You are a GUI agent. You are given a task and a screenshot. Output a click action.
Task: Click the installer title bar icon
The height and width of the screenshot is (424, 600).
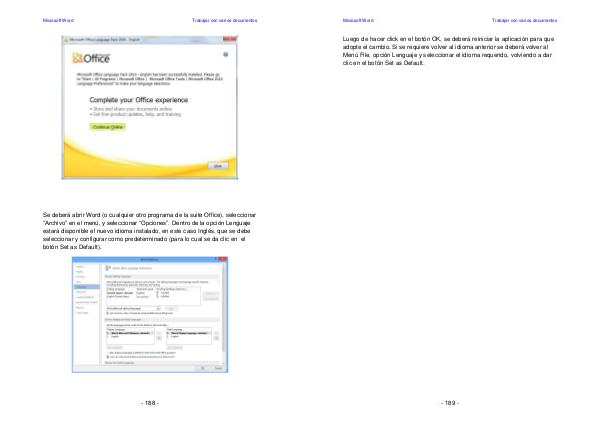click(x=67, y=40)
